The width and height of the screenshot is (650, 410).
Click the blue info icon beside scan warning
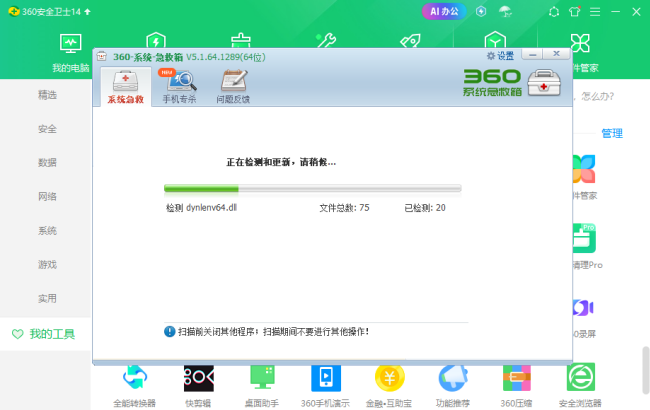pyautogui.click(x=170, y=332)
